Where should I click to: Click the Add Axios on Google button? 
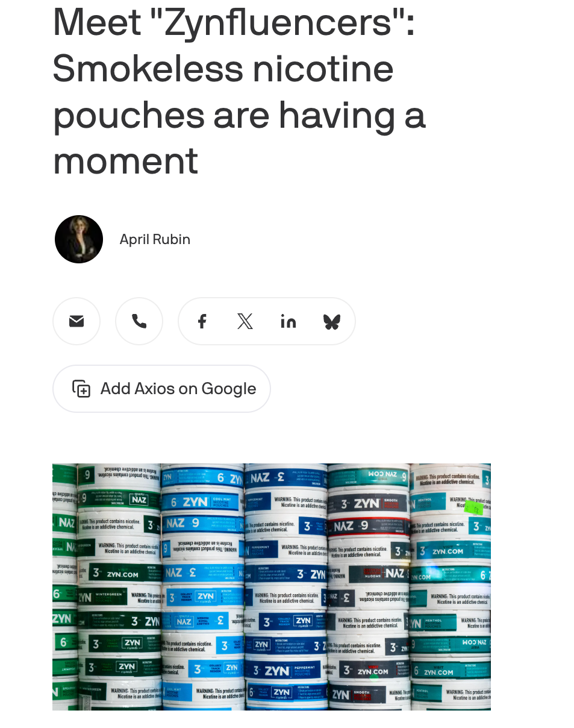pos(161,389)
